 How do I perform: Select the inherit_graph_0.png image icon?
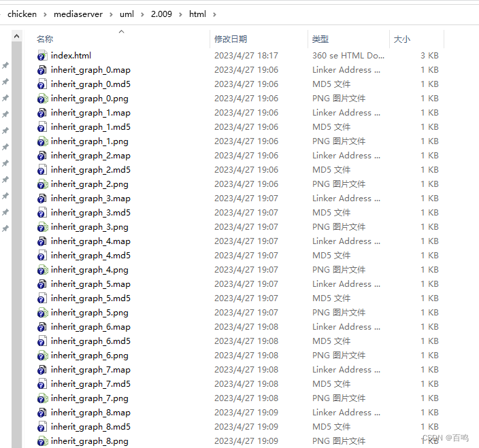(42, 99)
